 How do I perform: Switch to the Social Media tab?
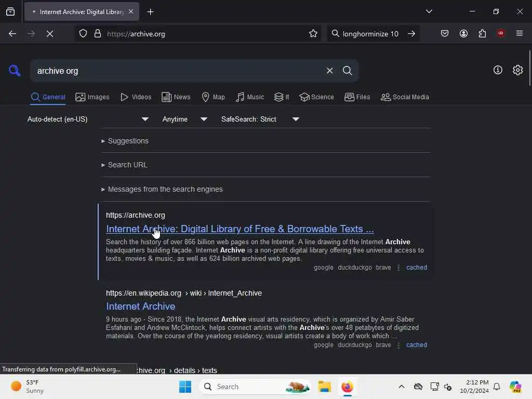(x=405, y=97)
